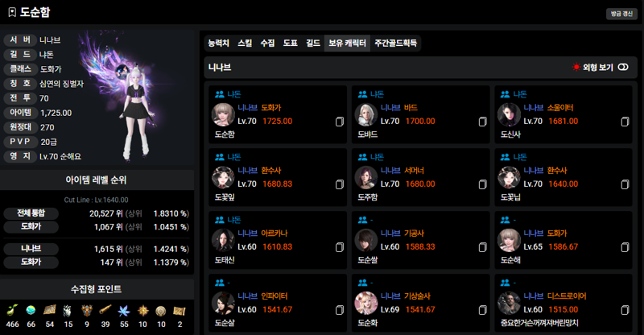The image size is (644, 335).
Task: Click the 니나브 server ranking button
Action: pos(31,249)
